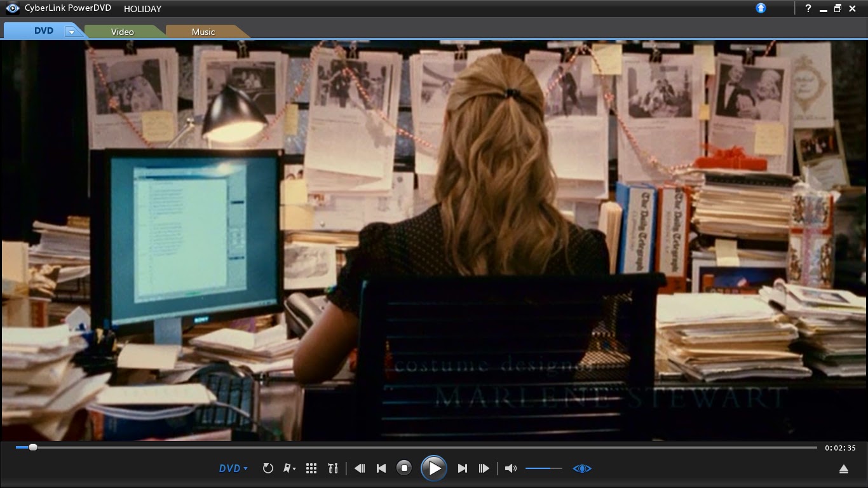Screen dimensions: 868x488
Task: Switch to the Music tab
Action: (203, 32)
